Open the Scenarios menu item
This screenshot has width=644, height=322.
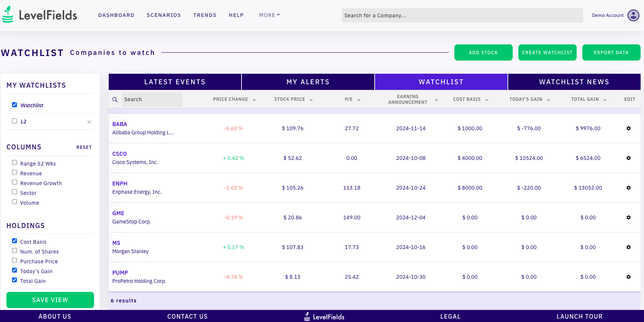164,15
